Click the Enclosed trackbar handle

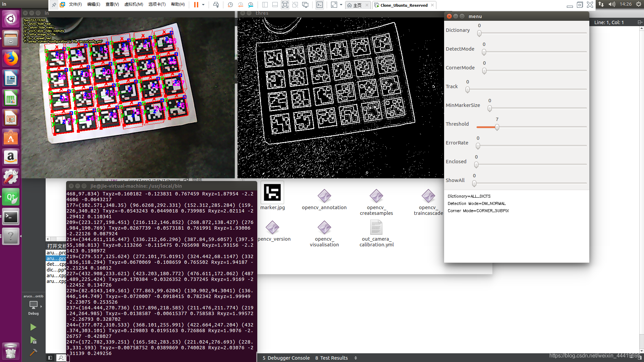[476, 165]
